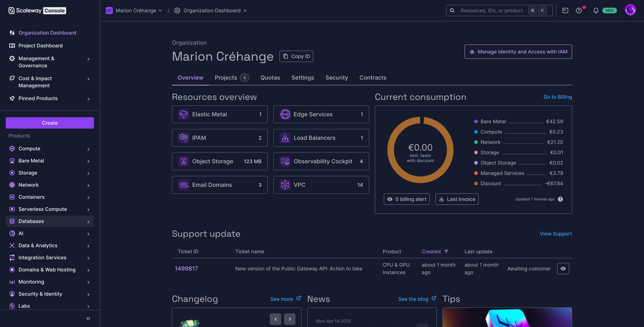Open the help question mark icon
644x327 pixels.
pyautogui.click(x=579, y=11)
